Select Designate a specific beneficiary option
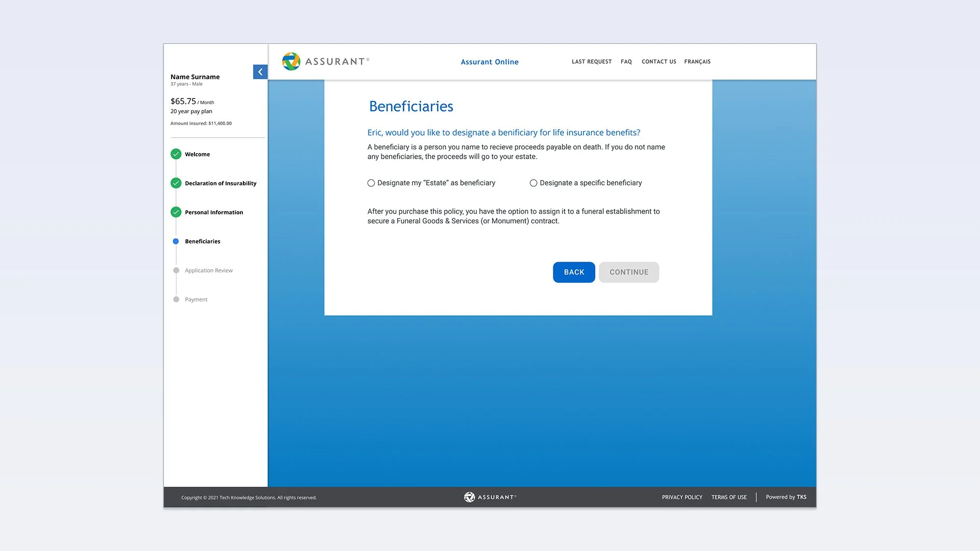 click(x=533, y=183)
